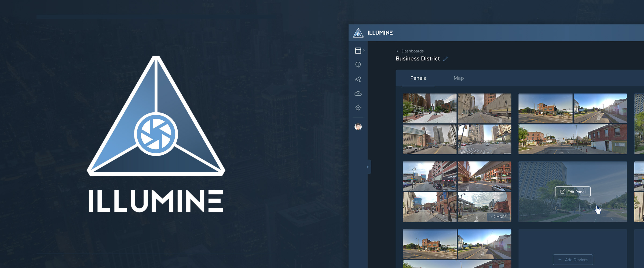Go back to Dashboards
The height and width of the screenshot is (268, 644).
(410, 51)
